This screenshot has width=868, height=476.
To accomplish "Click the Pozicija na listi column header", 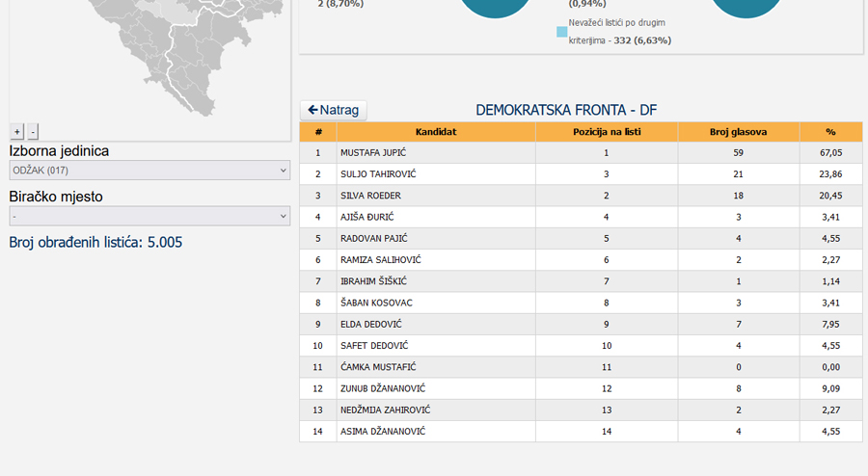I will pos(607,132).
